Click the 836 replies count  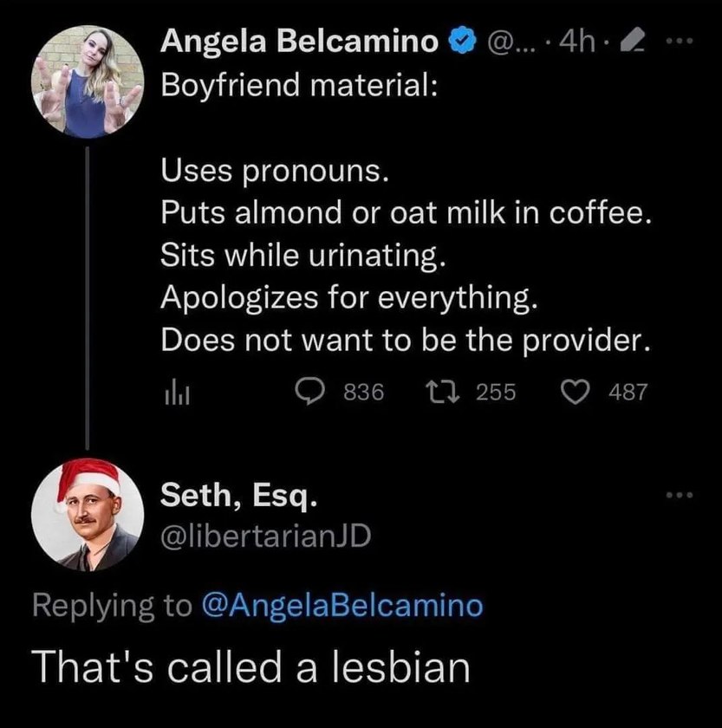click(364, 392)
